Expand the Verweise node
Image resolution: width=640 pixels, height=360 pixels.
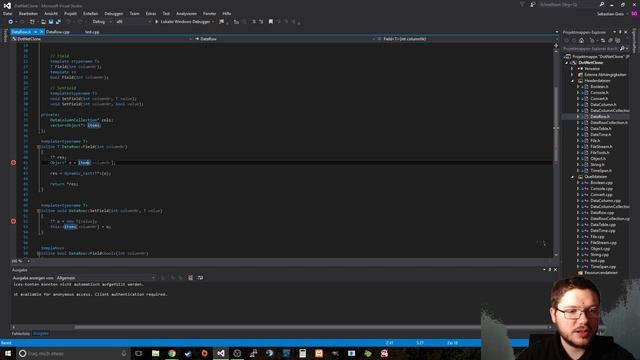573,69
